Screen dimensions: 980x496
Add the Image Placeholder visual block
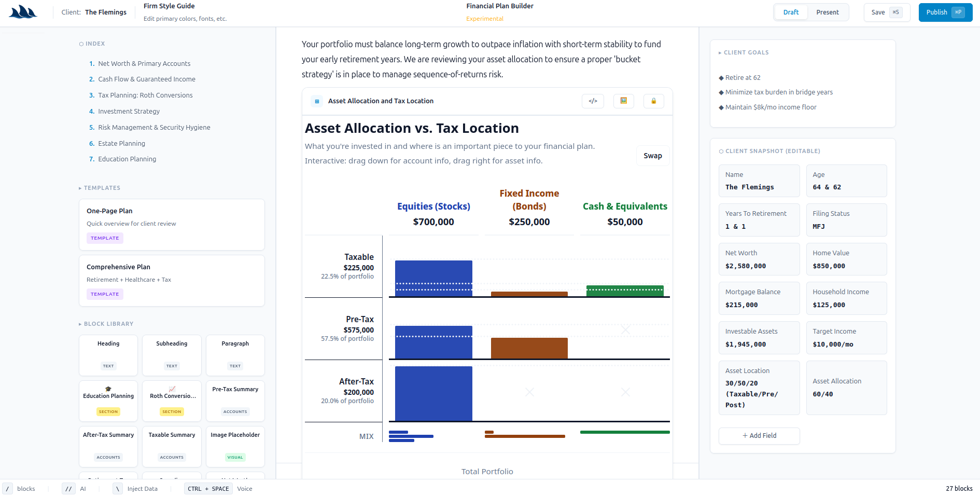point(235,447)
